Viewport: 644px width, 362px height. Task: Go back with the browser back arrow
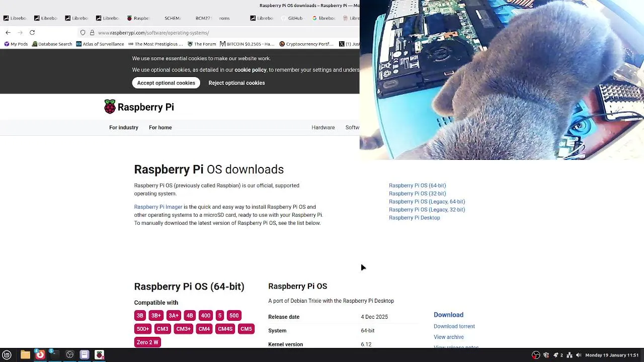point(8,33)
